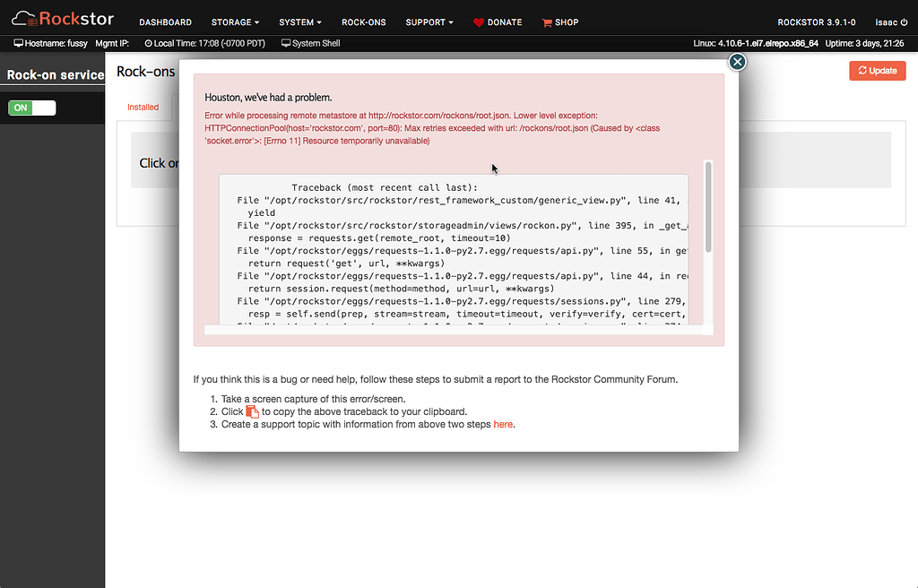Copy traceback using the clipboard icon
The image size is (918, 588).
pos(250,411)
